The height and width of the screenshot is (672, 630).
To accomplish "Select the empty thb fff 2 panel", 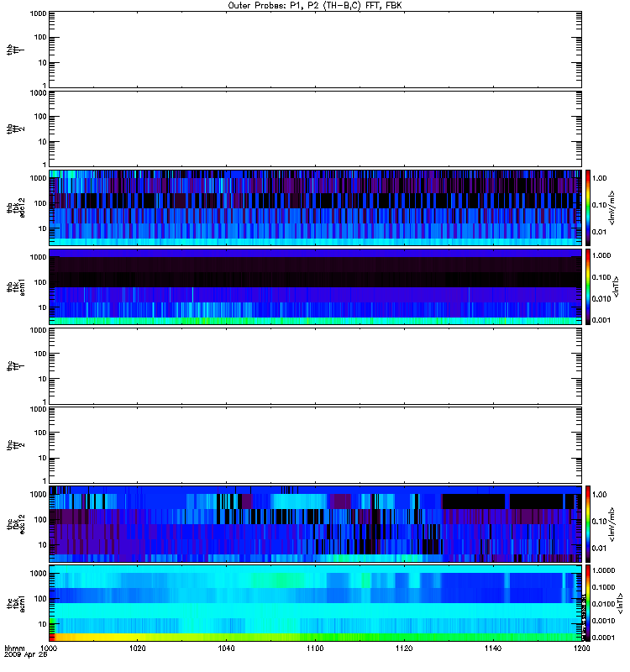I will click(315, 129).
